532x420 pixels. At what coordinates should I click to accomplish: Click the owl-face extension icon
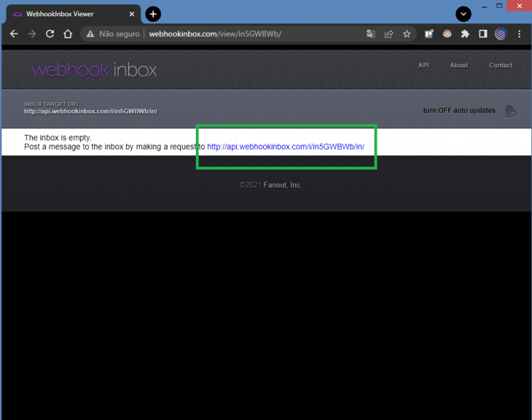(x=447, y=34)
